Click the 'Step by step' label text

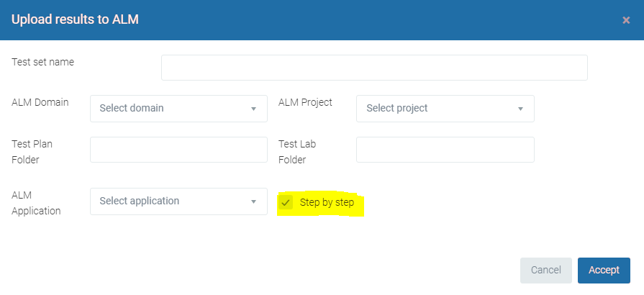pos(327,203)
